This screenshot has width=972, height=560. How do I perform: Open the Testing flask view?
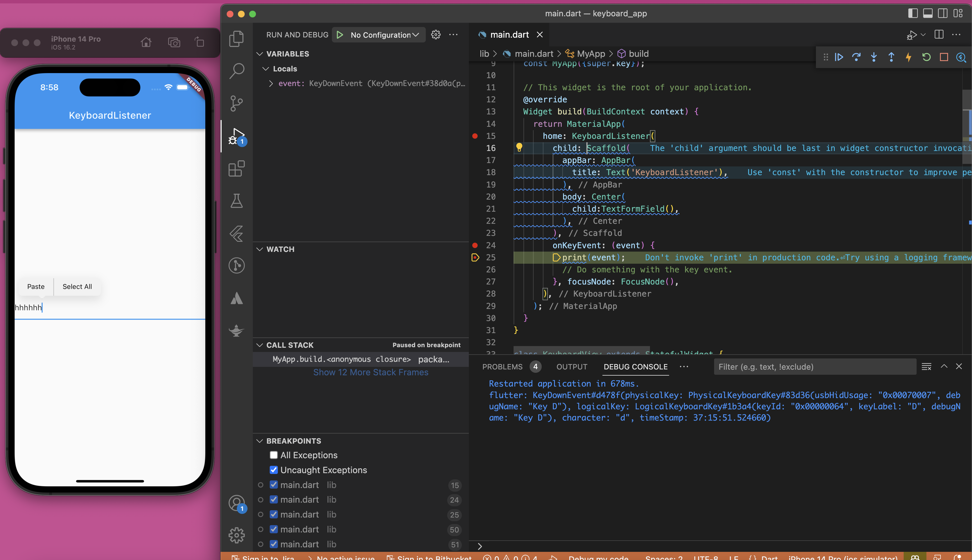(x=236, y=201)
